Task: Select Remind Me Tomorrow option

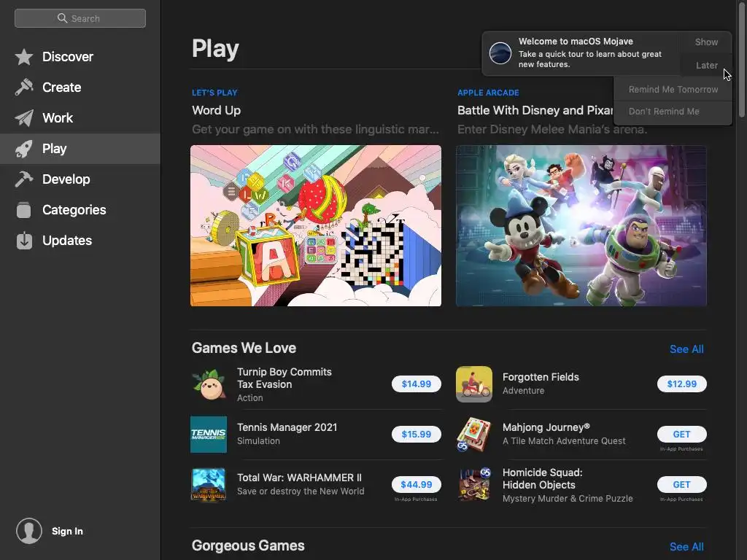Action: [x=673, y=90]
